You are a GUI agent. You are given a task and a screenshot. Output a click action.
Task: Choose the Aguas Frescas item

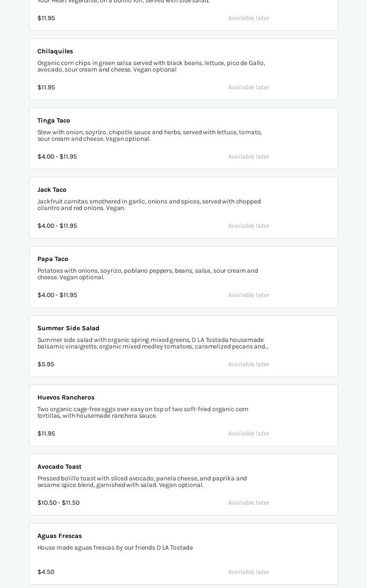[x=59, y=536]
